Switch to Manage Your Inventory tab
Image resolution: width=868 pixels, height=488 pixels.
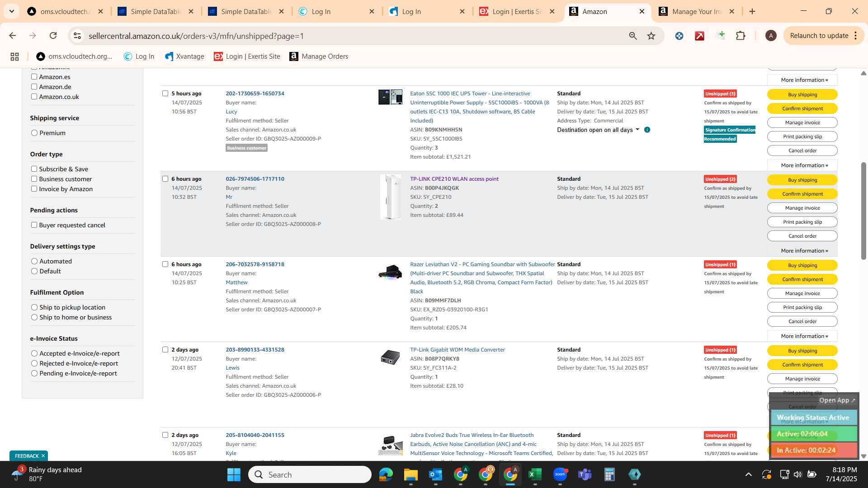696,11
